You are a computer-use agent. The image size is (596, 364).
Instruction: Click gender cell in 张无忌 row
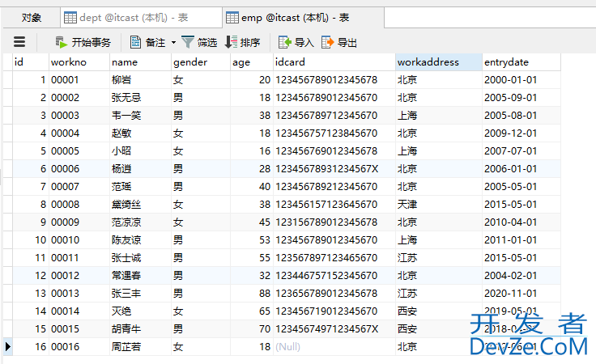point(201,98)
